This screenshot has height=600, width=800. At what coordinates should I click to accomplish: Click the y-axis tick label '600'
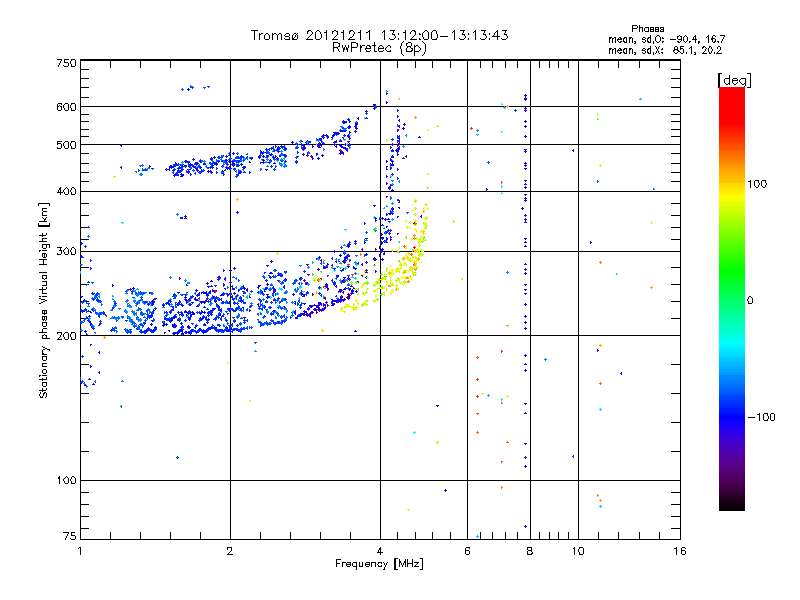pos(66,107)
